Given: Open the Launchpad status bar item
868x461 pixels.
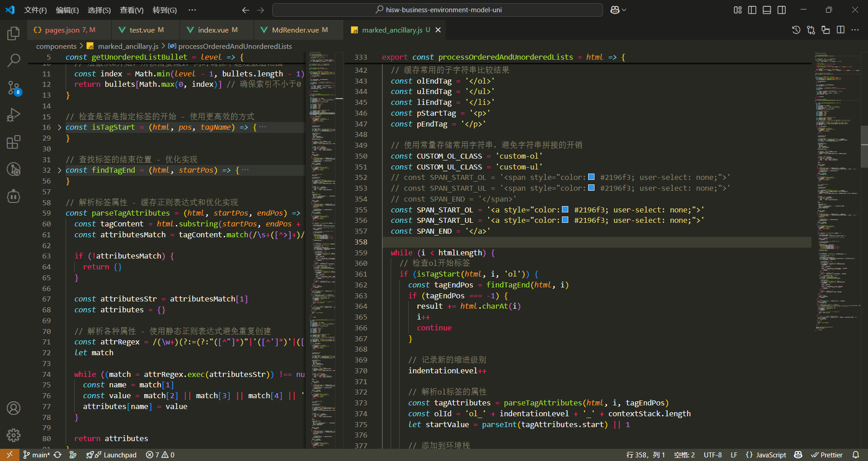Looking at the screenshot, I should click(x=111, y=455).
